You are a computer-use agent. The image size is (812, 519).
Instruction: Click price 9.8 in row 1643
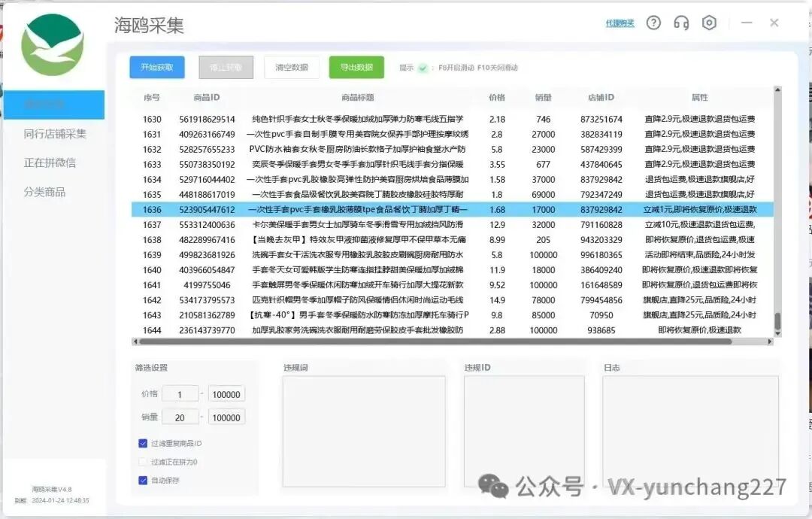coord(497,315)
